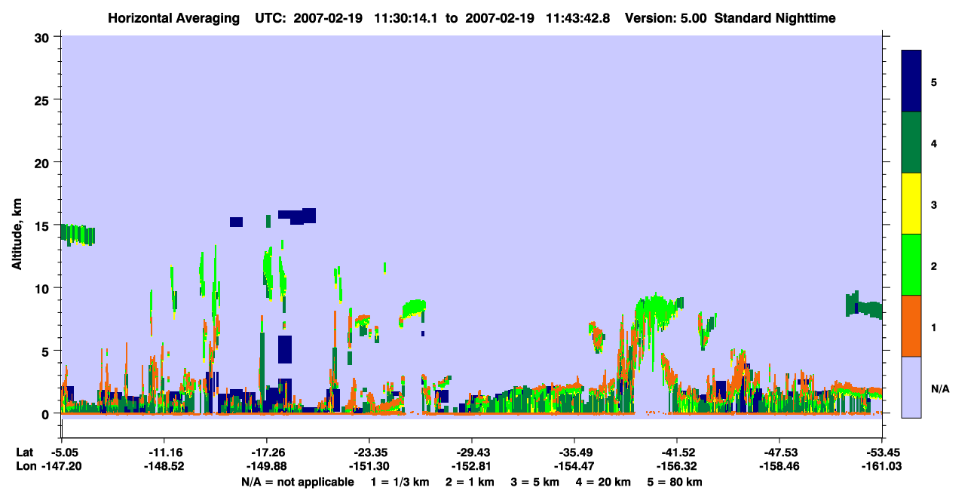Image resolution: width=980 pixels, height=503 pixels.
Task: Click the y-axis tick label 15
Action: point(44,225)
